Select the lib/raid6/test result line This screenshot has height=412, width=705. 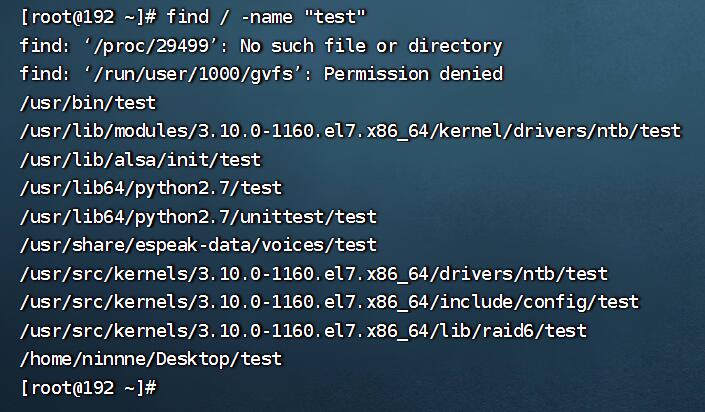(303, 330)
